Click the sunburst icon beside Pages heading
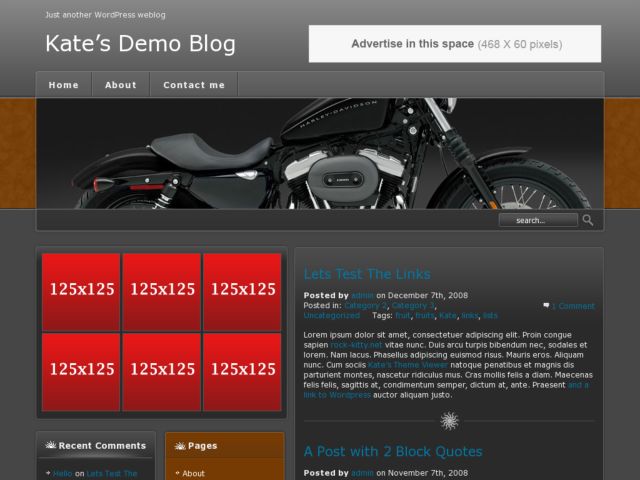Screen dimensions: 640x480 pyautogui.click(x=180, y=446)
